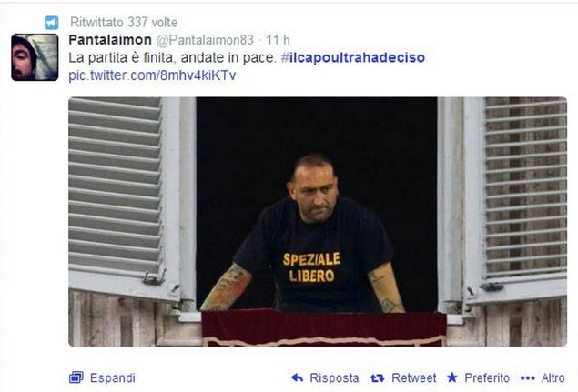Click the favorite star icon
This screenshot has height=392, width=578.
click(451, 377)
